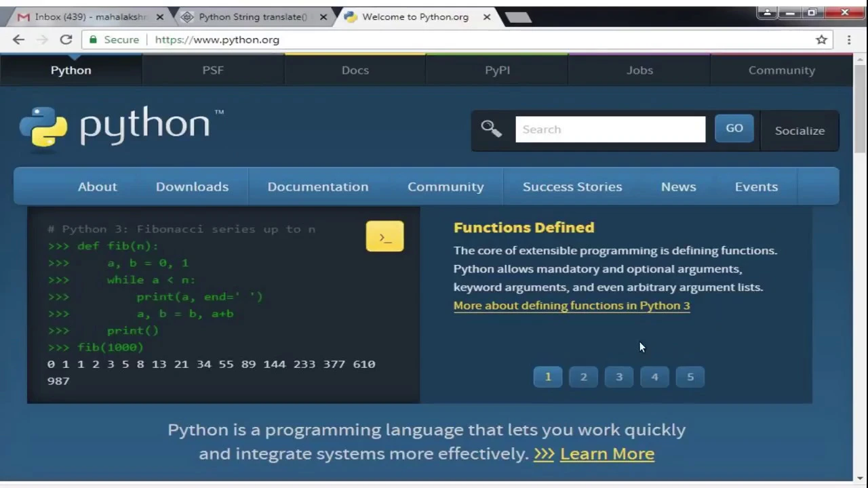Close the Welcome to Python.org tab
Image resolution: width=868 pixels, height=488 pixels.
tap(486, 17)
